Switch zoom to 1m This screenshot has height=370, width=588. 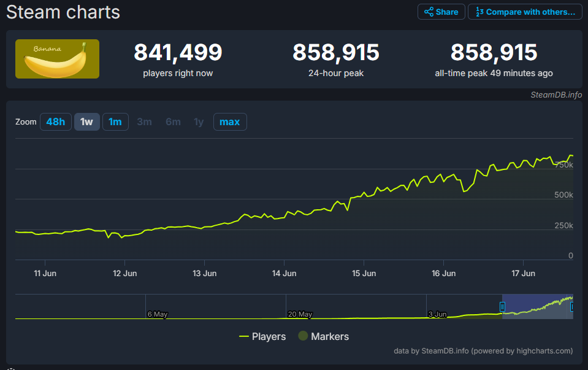tap(115, 122)
